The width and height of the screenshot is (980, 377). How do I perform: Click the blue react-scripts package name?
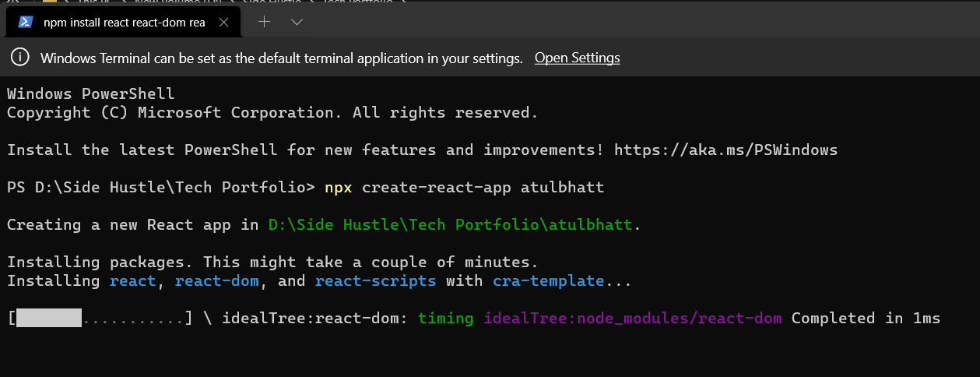coord(375,280)
